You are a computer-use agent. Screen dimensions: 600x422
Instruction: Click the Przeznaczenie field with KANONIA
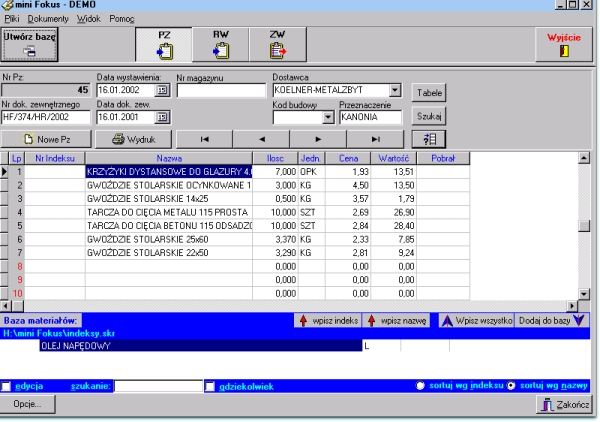370,117
